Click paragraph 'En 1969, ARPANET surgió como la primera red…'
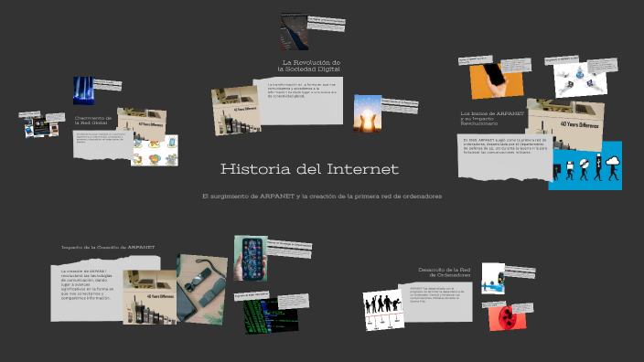 tap(505, 146)
